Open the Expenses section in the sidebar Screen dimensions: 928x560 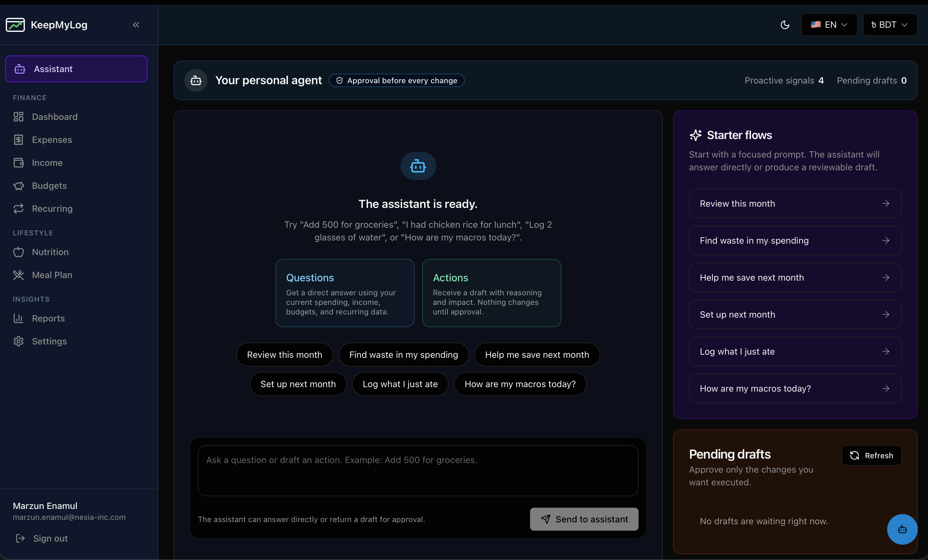coord(52,140)
